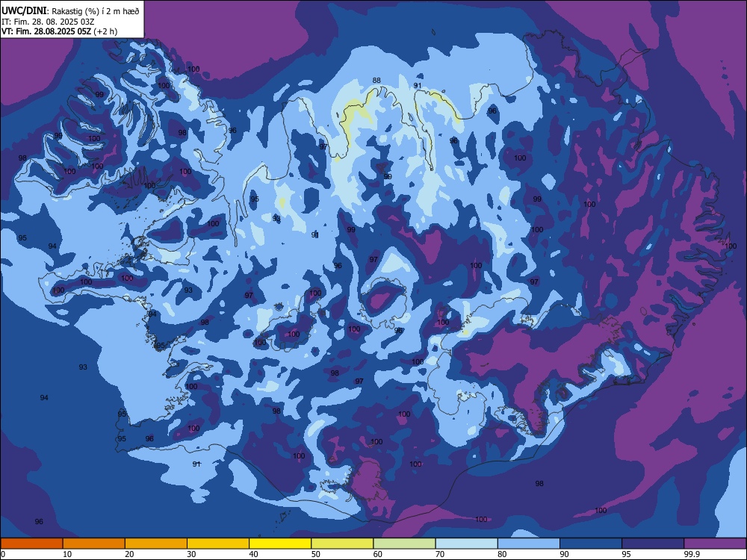The width and height of the screenshot is (747, 560).
Task: Select the 30–40 legend color band
Action: point(218,544)
